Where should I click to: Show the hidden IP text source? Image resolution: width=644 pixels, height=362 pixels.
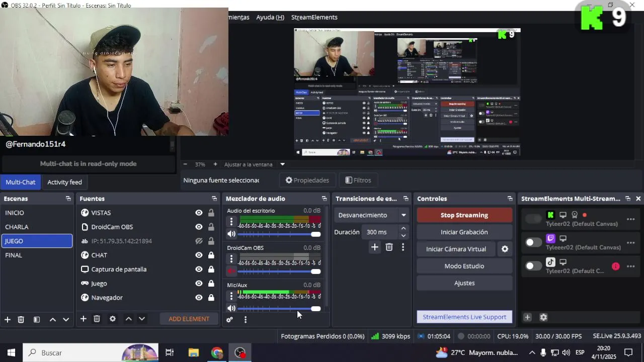pyautogui.click(x=199, y=241)
